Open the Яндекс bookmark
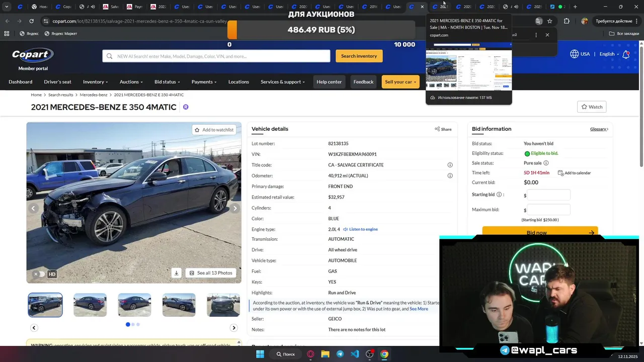 pos(29,34)
